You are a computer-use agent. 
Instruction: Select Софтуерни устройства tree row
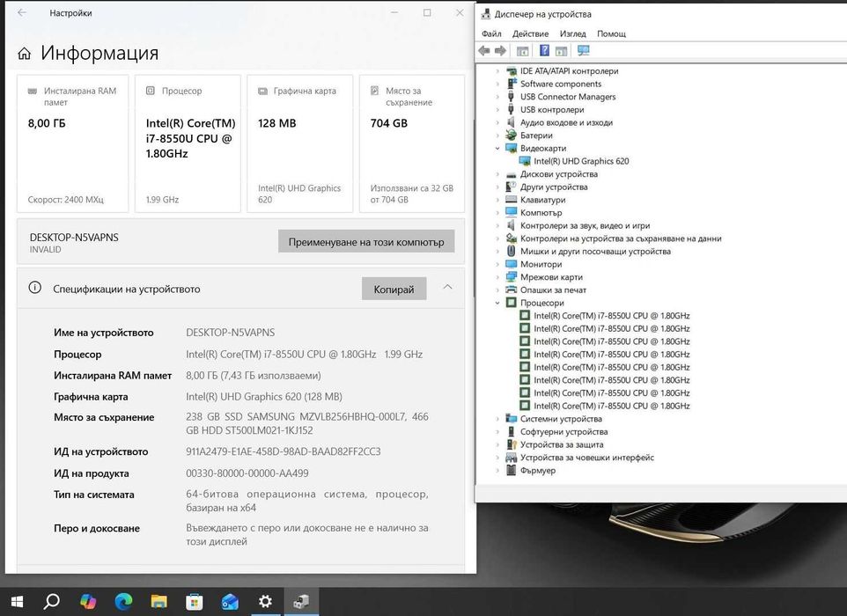click(x=563, y=431)
